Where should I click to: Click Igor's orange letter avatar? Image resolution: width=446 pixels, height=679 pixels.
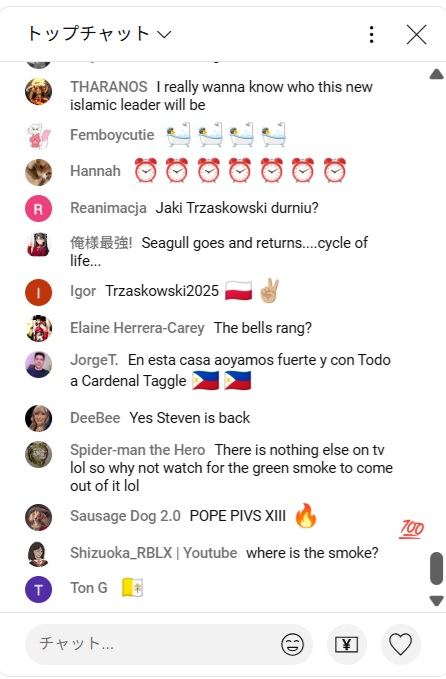pos(39,292)
